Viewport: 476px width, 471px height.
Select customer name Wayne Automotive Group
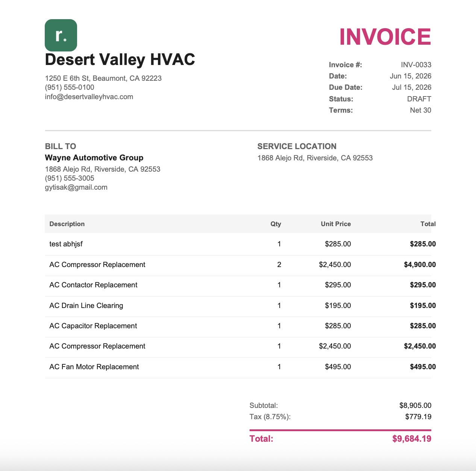[94, 158]
